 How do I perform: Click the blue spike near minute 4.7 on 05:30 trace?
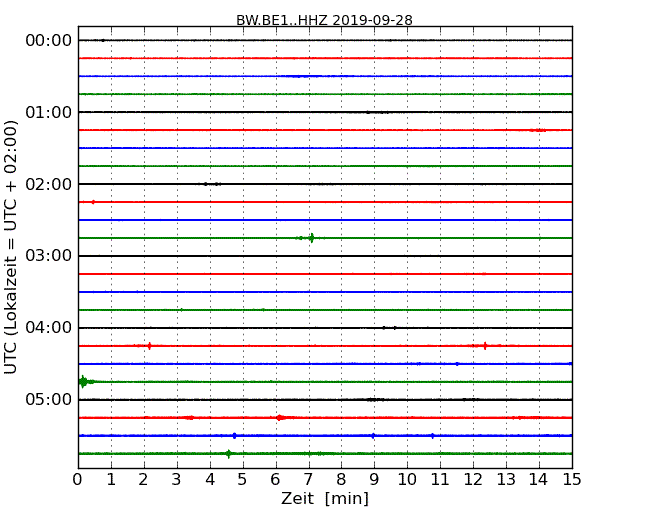pyautogui.click(x=235, y=435)
